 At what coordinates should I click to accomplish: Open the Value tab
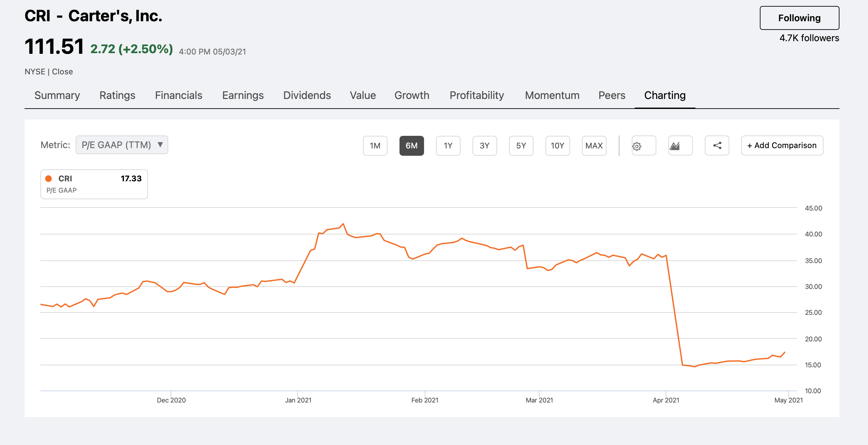click(x=363, y=95)
